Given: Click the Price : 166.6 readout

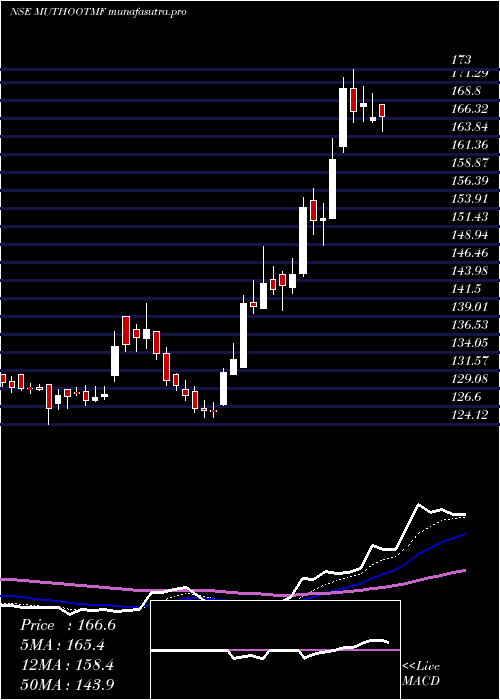Looking at the screenshot, I should click(x=68, y=625).
